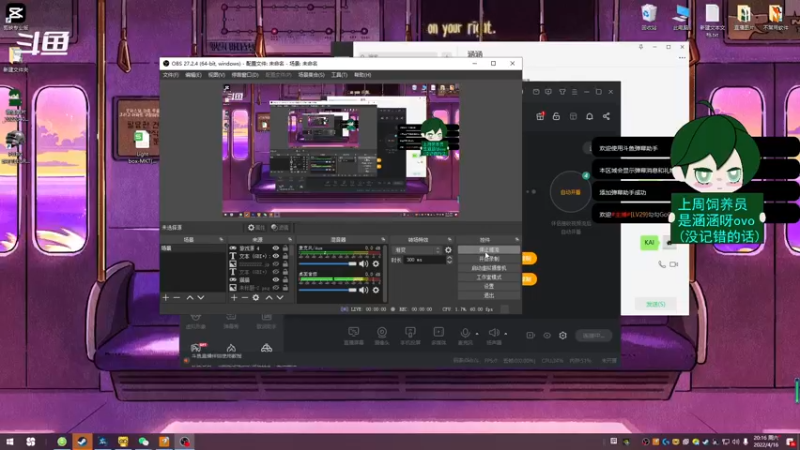Click the 退出 exit button in OBS controls
Image resolution: width=800 pixels, height=450 pixels.
tap(489, 296)
